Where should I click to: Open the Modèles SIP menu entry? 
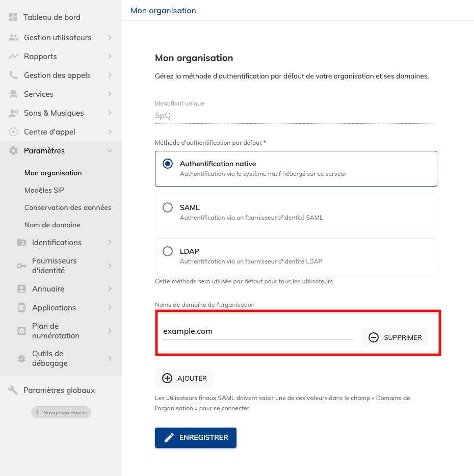[44, 190]
